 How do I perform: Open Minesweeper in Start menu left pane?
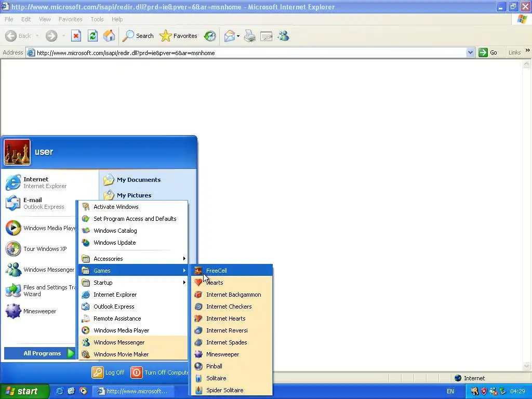(x=40, y=311)
